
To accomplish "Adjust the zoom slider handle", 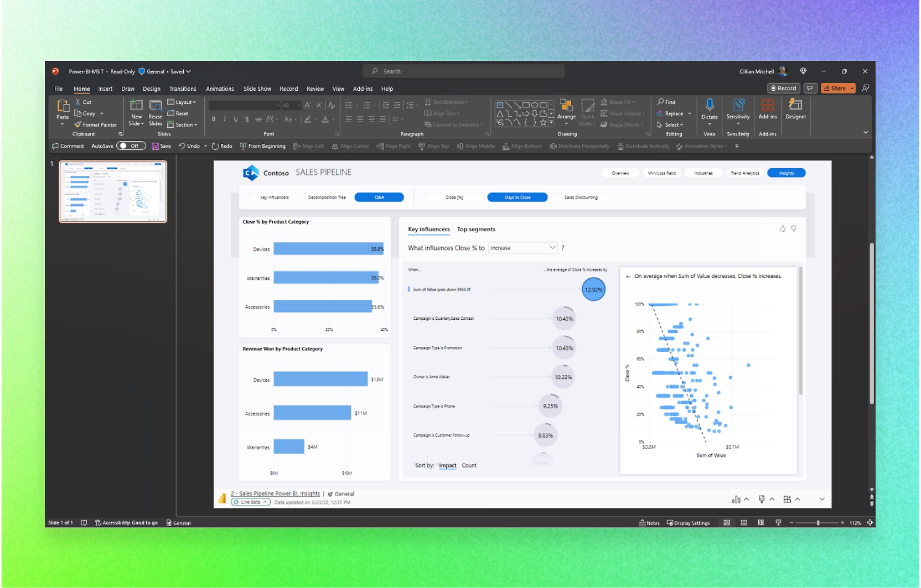I will pyautogui.click(x=818, y=523).
